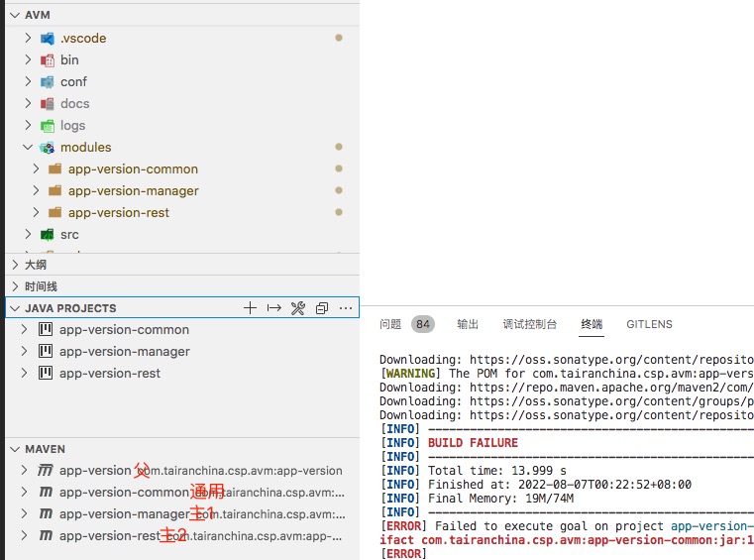Viewport: 754px width, 560px height.
Task: Click the Maven icon of app-version-rest module
Action: [46, 535]
